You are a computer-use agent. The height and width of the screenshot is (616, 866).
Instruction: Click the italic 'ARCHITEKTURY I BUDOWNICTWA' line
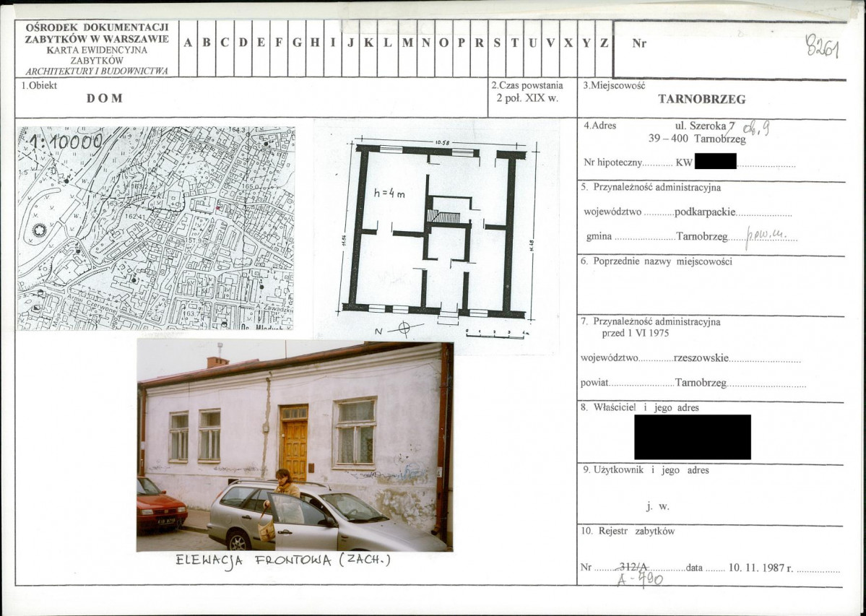click(x=97, y=71)
